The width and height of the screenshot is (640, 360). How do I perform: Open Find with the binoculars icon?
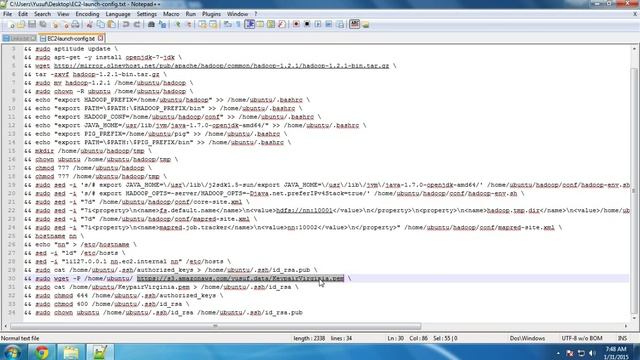coord(151,24)
